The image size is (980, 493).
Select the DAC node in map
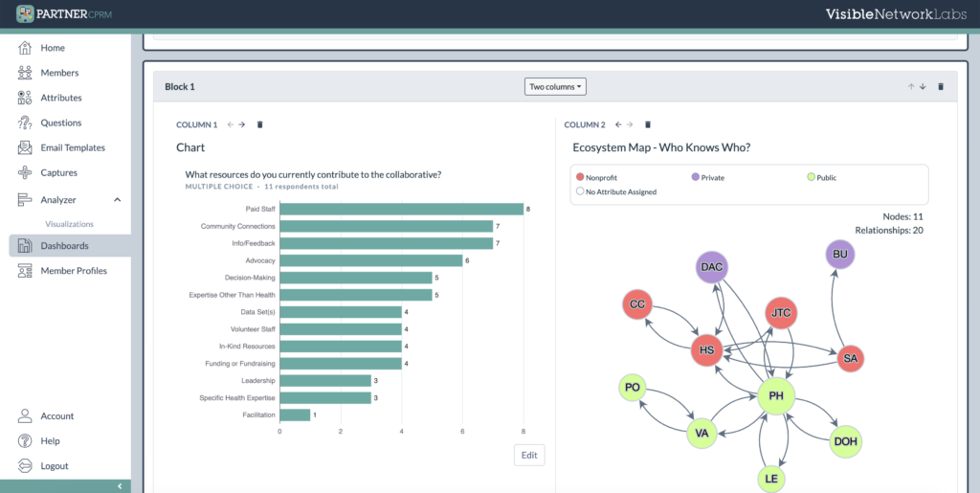pos(712,267)
